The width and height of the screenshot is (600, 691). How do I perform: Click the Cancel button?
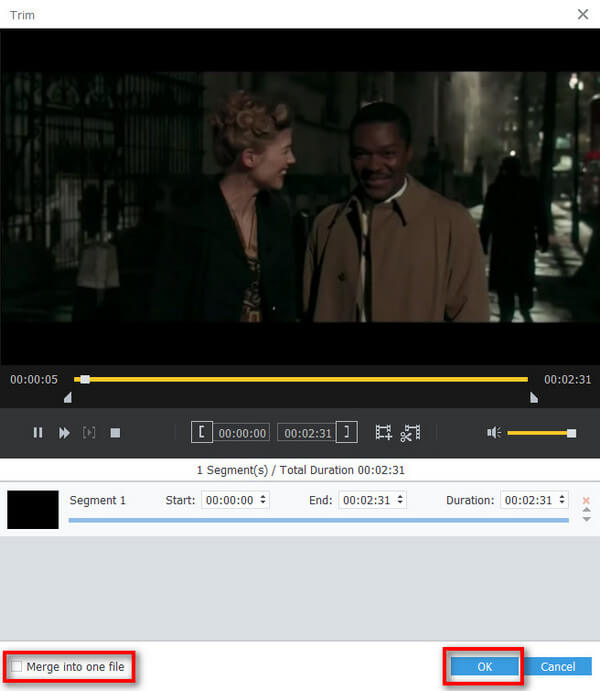[x=558, y=666]
